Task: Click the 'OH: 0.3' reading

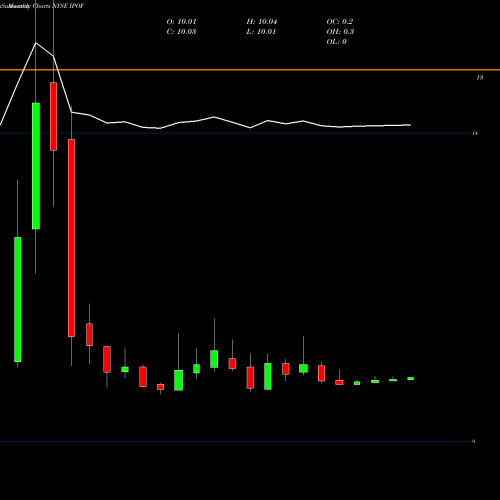Action: [340, 32]
